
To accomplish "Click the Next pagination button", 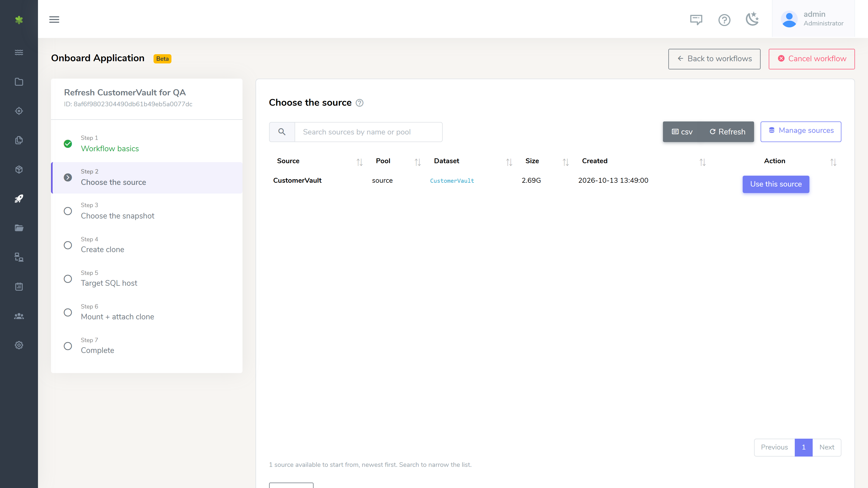I will pos(826,447).
